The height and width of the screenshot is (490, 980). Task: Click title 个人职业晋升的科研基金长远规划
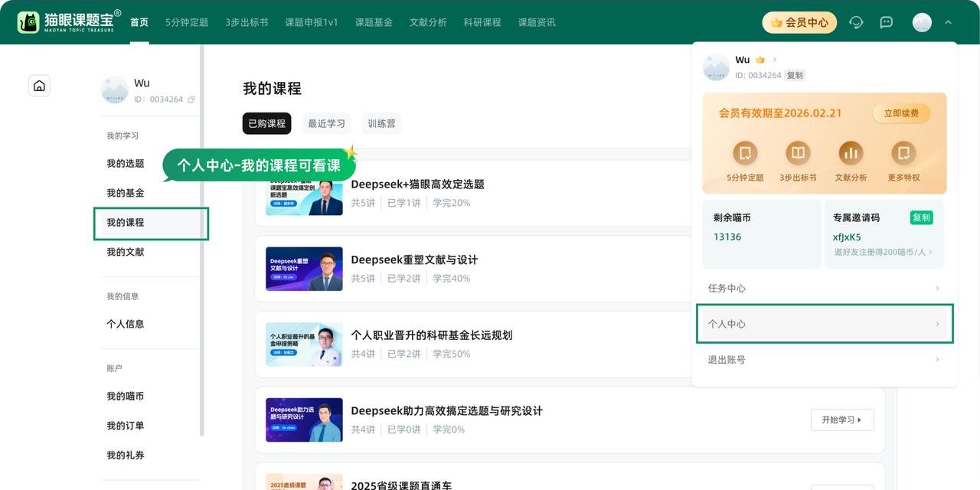point(432,335)
